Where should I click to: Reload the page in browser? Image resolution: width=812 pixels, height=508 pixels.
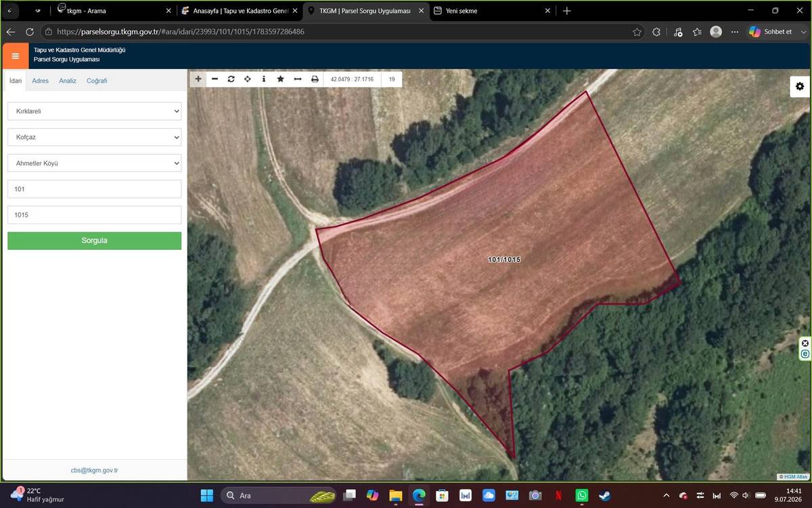point(30,32)
